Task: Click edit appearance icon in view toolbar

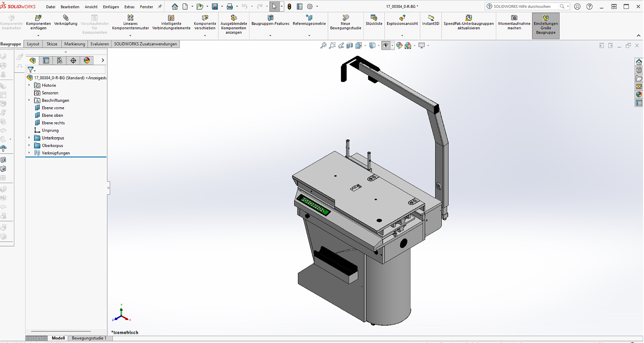Action: pos(399,46)
